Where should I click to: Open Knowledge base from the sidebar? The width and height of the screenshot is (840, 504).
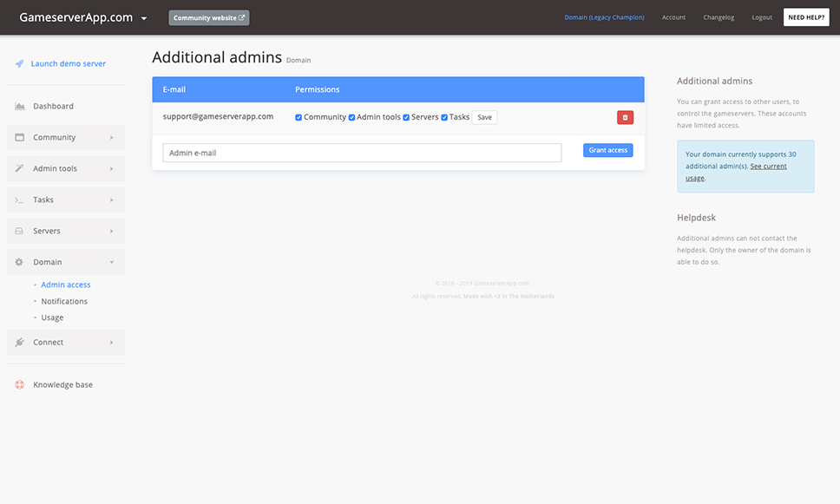(x=62, y=384)
